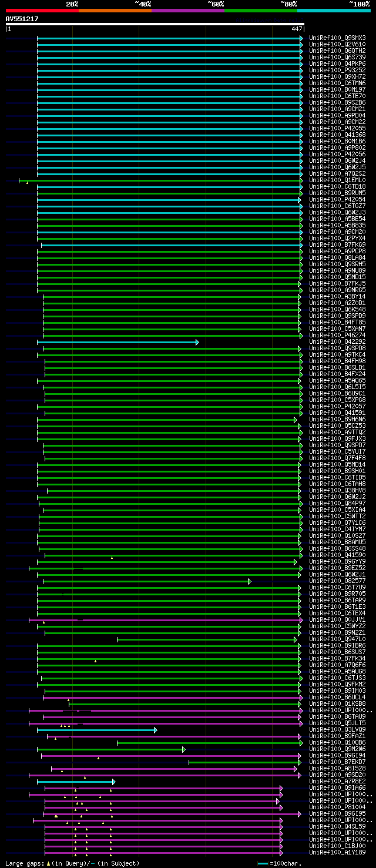Select the UniRef100_Q947L0 label

pyautogui.click(x=337, y=639)
